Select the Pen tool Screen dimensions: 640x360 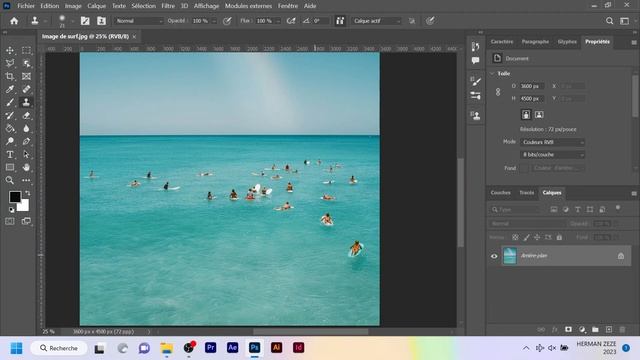26,142
